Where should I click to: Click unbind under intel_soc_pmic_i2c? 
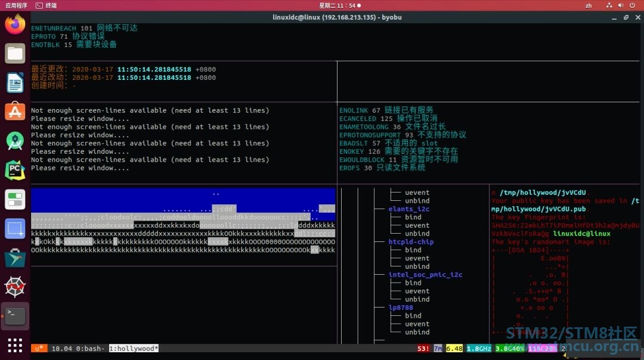(x=417, y=299)
